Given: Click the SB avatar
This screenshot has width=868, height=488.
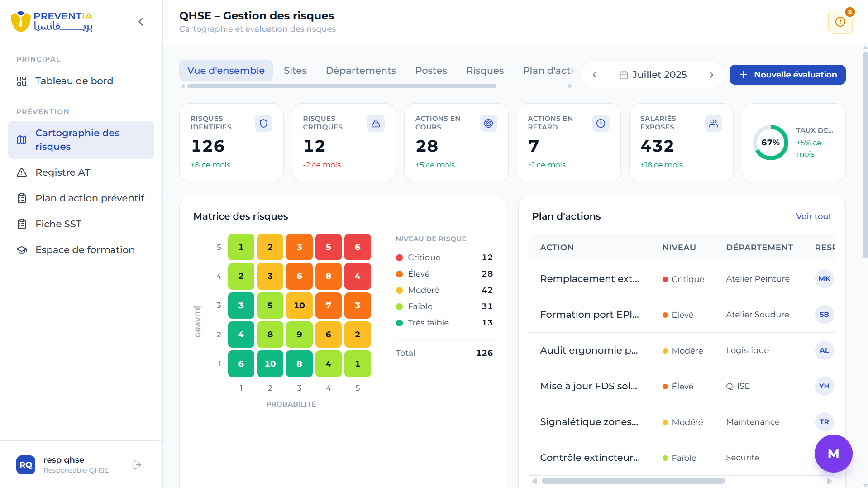Looking at the screenshot, I should click(x=824, y=315).
